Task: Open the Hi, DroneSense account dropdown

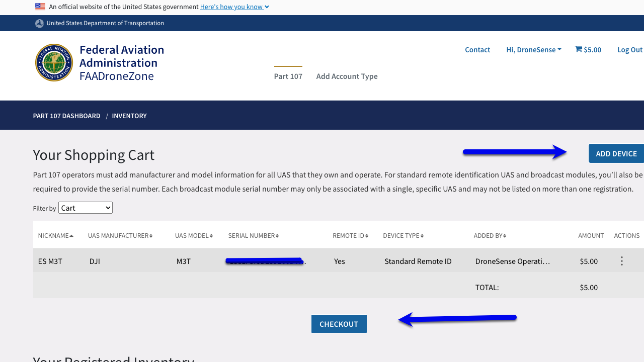Action: tap(533, 49)
